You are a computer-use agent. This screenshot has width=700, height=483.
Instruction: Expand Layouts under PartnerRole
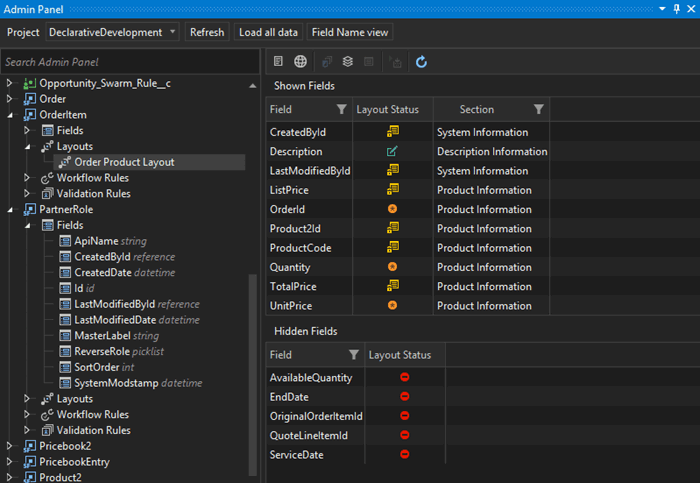(x=27, y=399)
